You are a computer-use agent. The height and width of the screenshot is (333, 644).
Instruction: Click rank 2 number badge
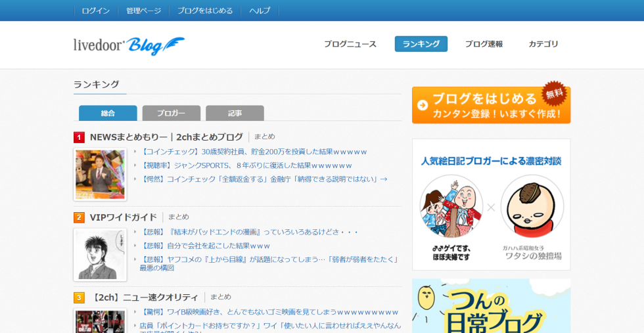coord(79,217)
